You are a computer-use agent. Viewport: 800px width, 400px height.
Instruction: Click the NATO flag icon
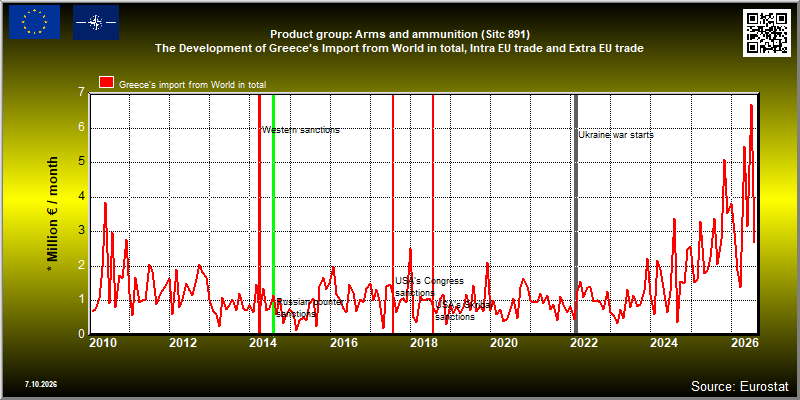(96, 22)
